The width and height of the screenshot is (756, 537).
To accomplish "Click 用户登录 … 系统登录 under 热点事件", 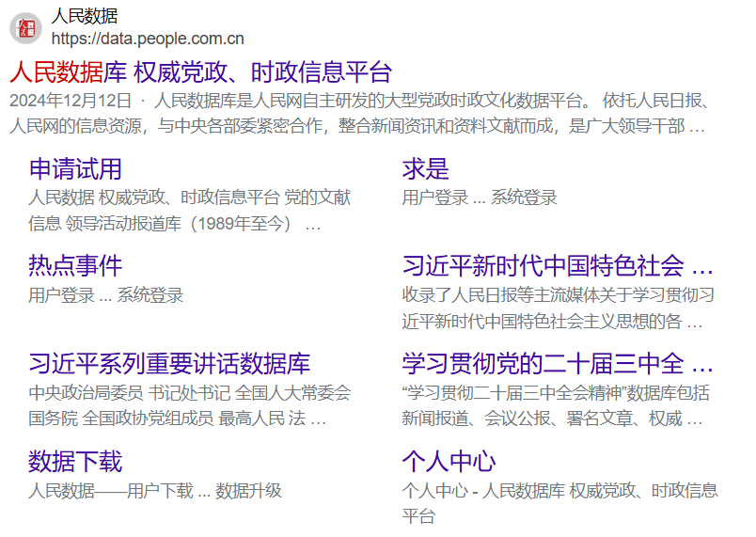I will (x=106, y=295).
